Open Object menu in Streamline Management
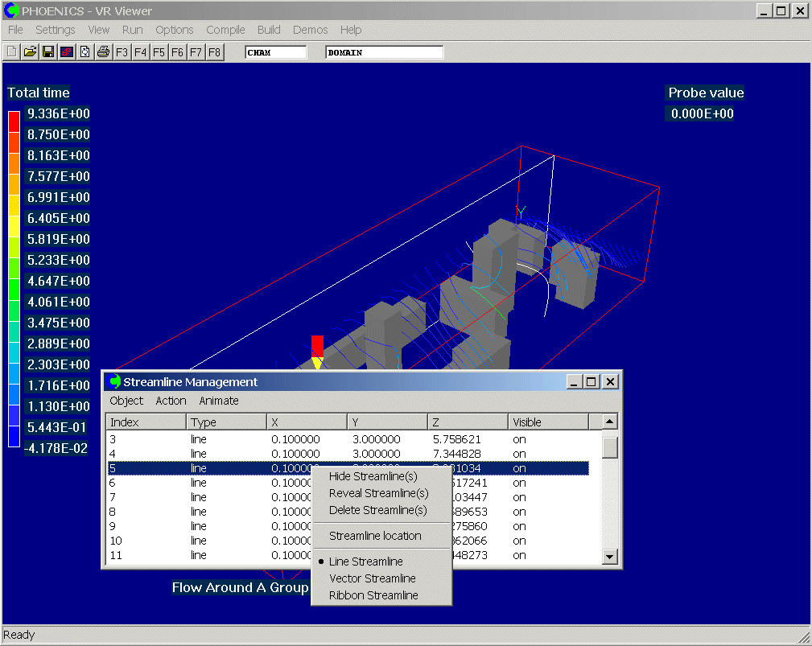Image resolution: width=812 pixels, height=646 pixels. (x=126, y=401)
